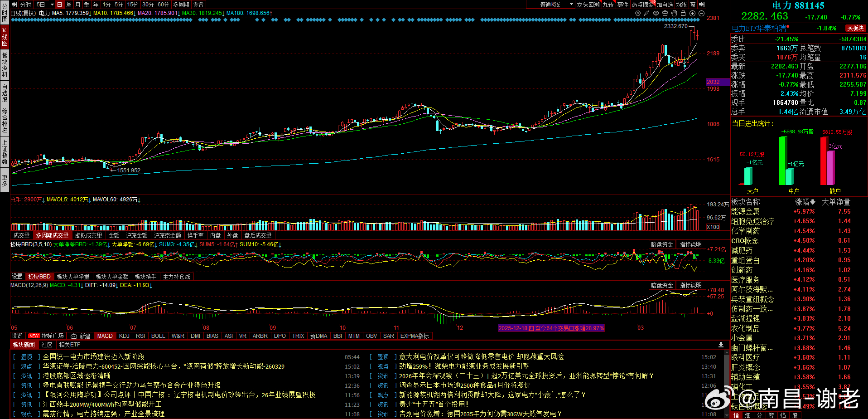Screen dimensions: 868x419
Task: Open 日线(复权) adjustment selector
Action: point(23,13)
